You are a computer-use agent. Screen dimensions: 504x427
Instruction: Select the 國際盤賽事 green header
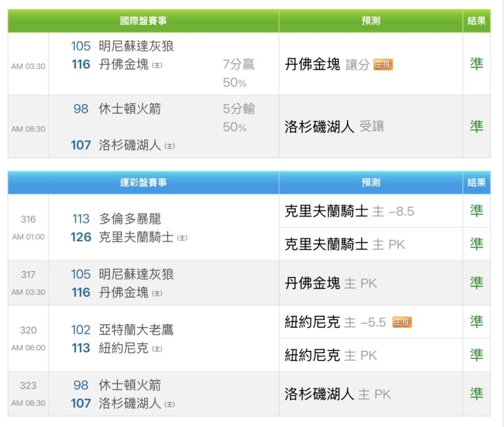pyautogui.click(x=143, y=21)
